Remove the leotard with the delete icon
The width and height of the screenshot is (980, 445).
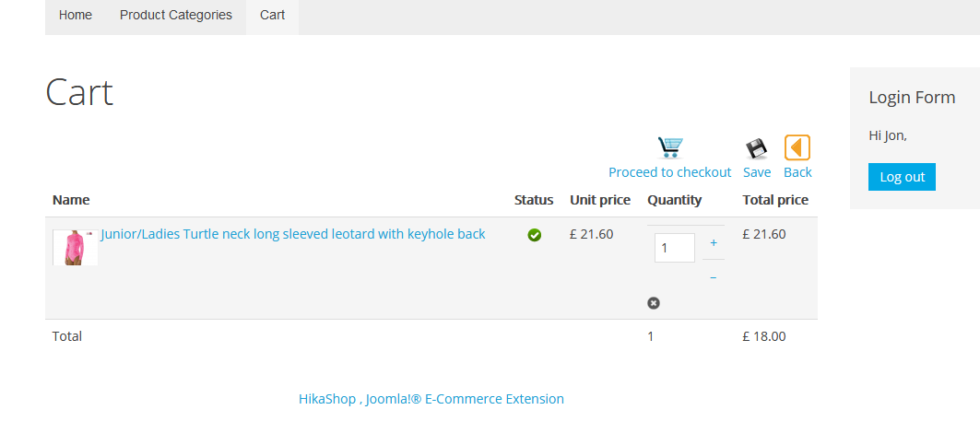[654, 303]
